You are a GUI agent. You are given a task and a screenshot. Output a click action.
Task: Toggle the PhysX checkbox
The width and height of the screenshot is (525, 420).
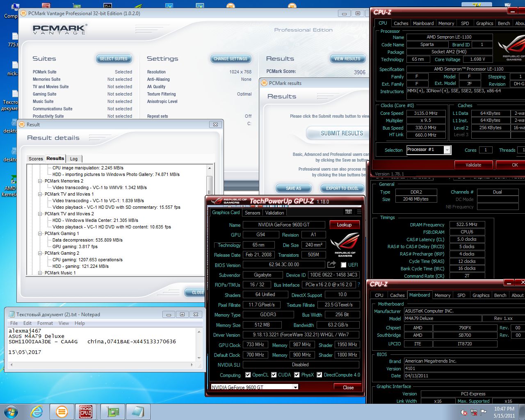click(x=297, y=374)
